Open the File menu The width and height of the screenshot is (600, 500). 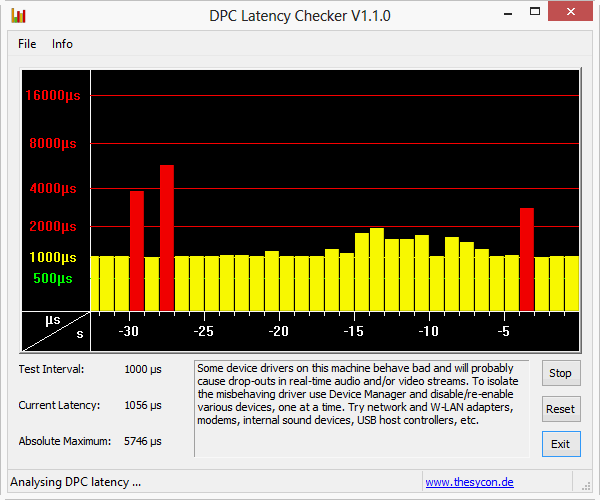27,44
